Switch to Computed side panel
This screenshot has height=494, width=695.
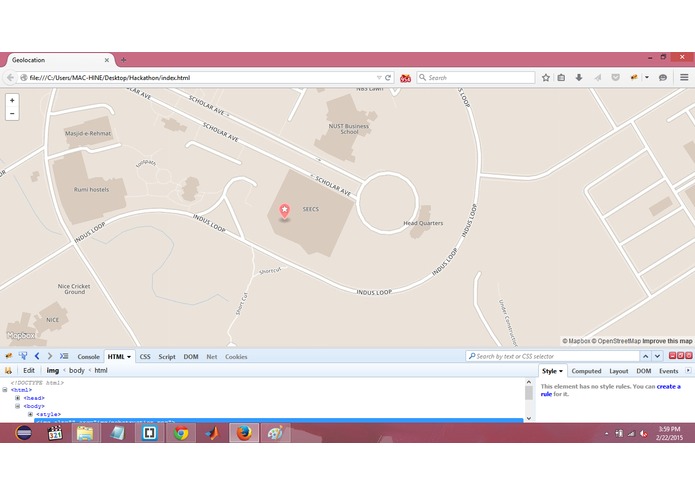coord(586,371)
